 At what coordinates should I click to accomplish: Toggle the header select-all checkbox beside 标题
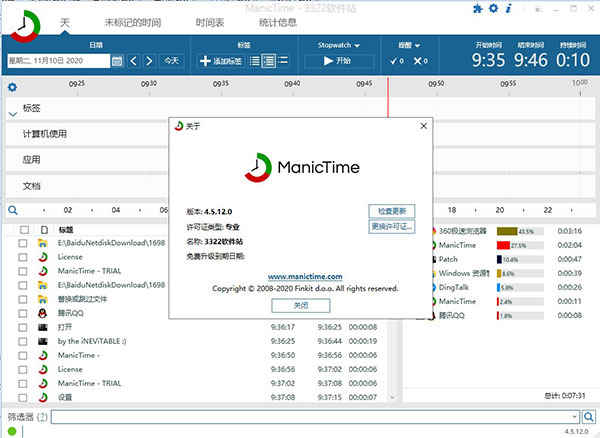(24, 230)
